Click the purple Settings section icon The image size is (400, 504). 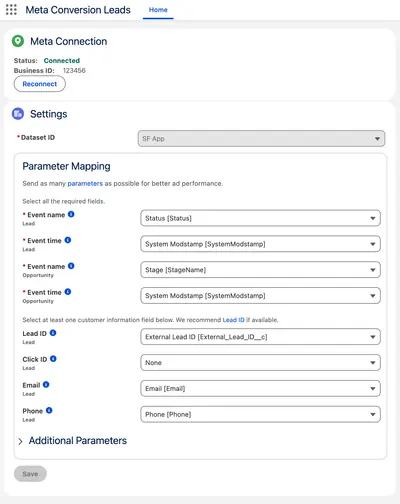click(x=18, y=114)
